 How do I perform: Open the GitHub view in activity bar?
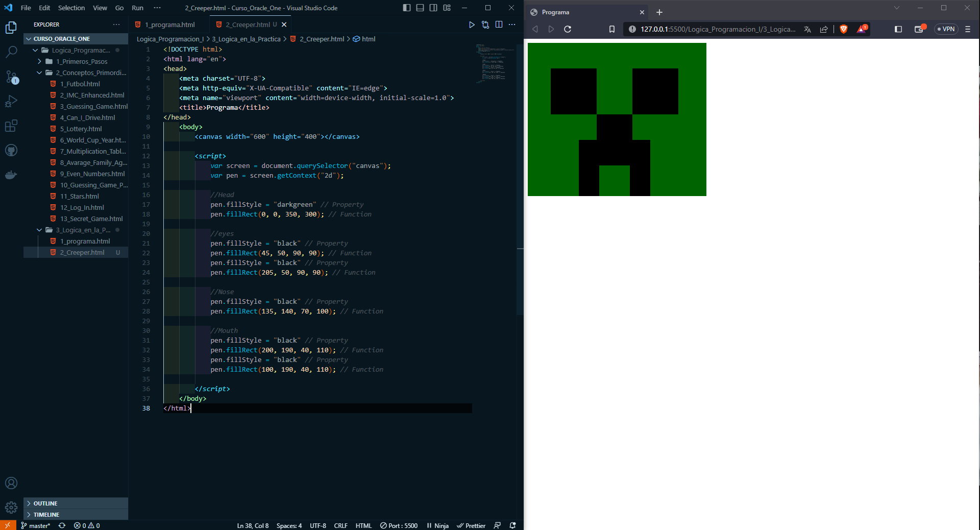[x=11, y=150]
